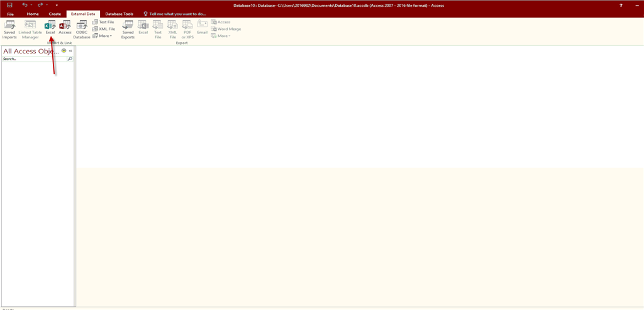Viewport: 644px width, 310px height.
Task: Export to Excel spreadsheet
Action: (x=143, y=27)
